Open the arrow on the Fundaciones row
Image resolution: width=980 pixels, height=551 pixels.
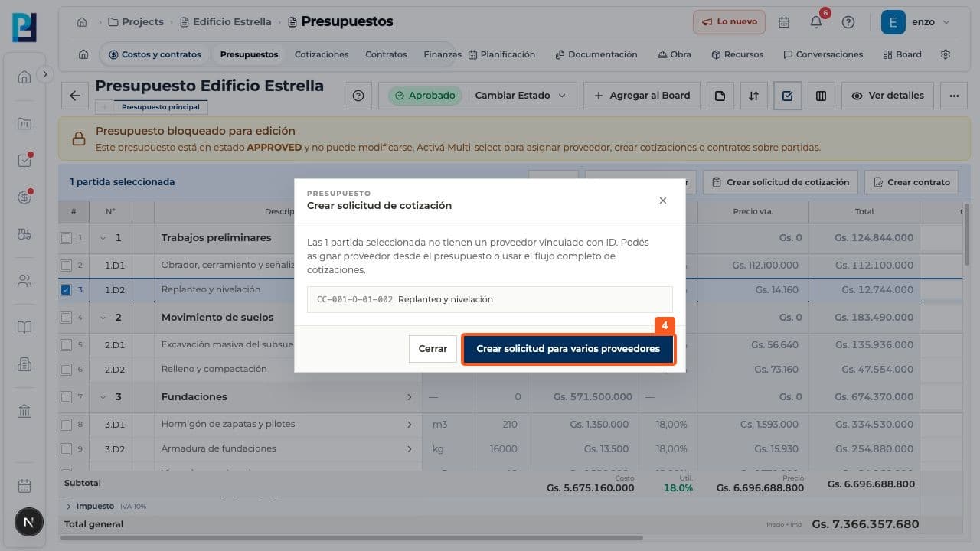(x=409, y=397)
